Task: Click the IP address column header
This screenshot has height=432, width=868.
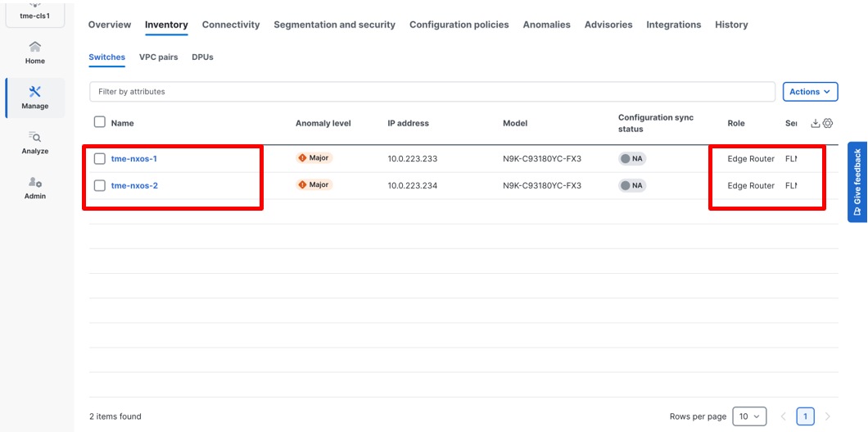Action: click(408, 123)
